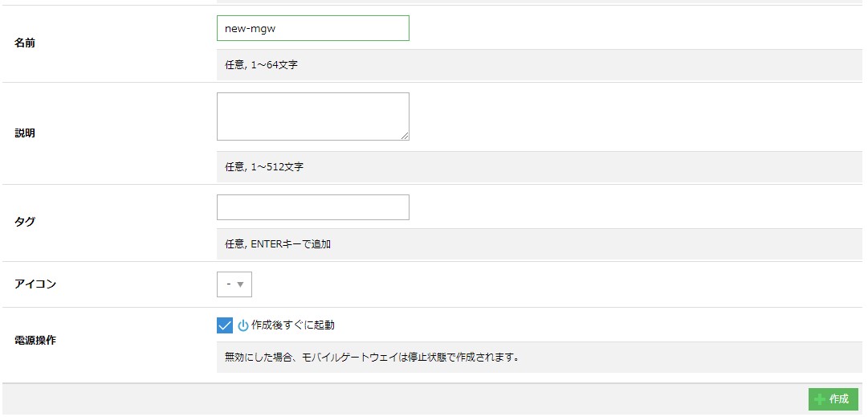Click the 名前 row label
The width and height of the screenshot is (868, 417).
[25, 43]
